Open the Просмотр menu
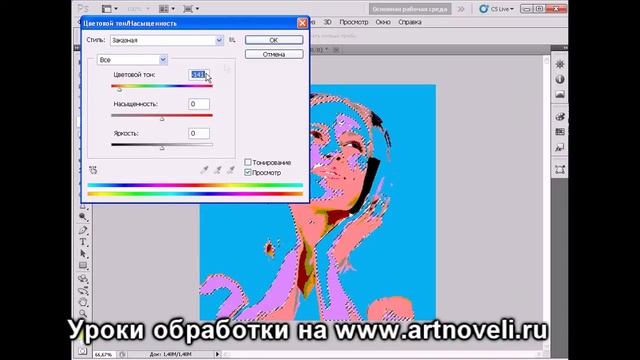640x360 pixels. pos(353,22)
